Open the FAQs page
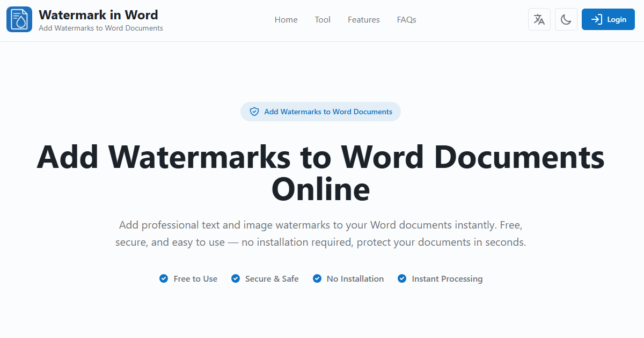 tap(406, 19)
